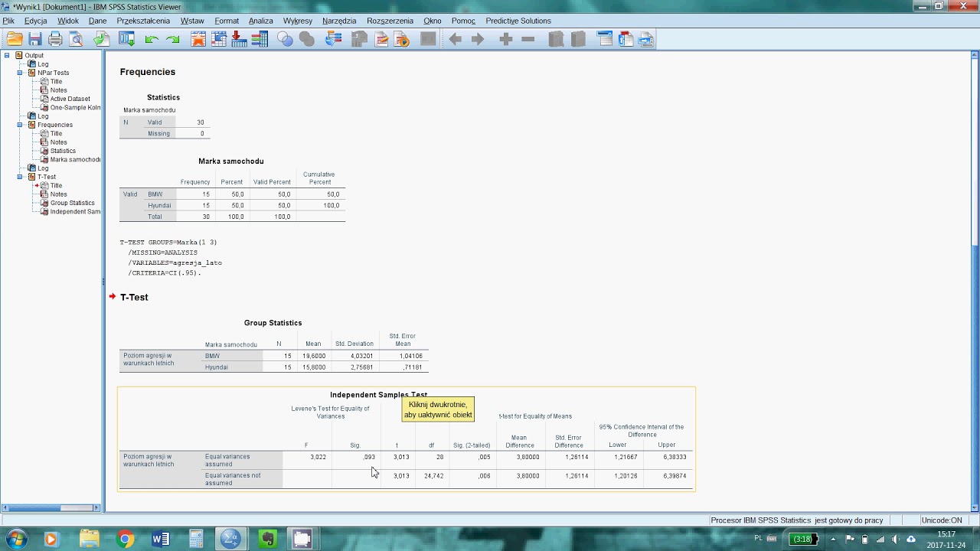
Task: Click the Go to Variable toolbar icon
Action: pyautogui.click(x=239, y=39)
